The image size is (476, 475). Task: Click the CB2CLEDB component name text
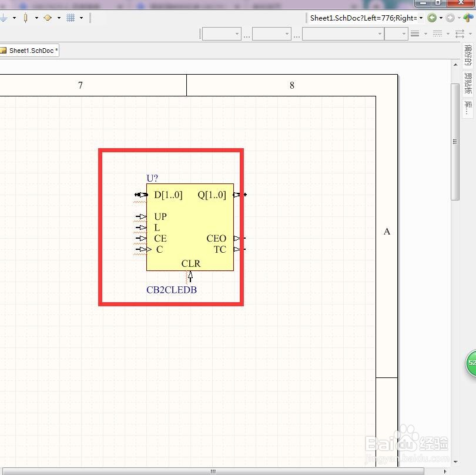(x=172, y=290)
